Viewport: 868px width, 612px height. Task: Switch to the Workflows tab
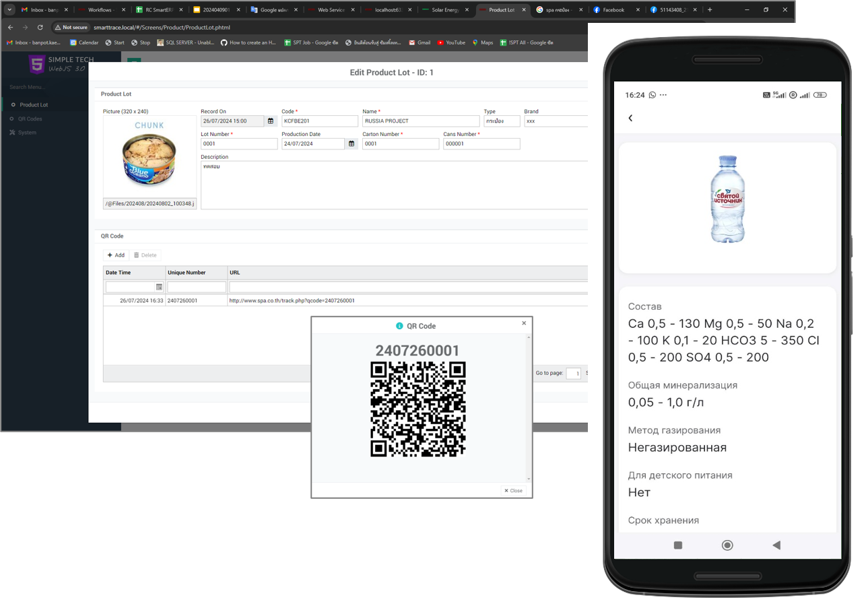[x=101, y=10]
